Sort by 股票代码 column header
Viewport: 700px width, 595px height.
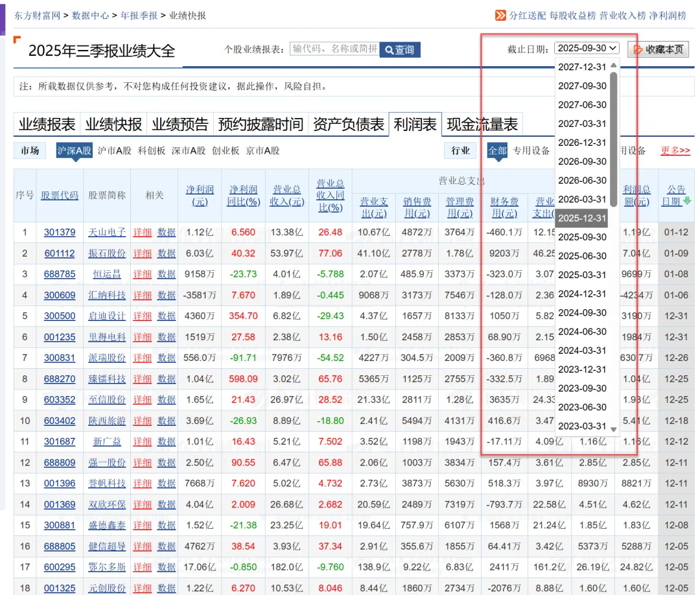(x=60, y=196)
